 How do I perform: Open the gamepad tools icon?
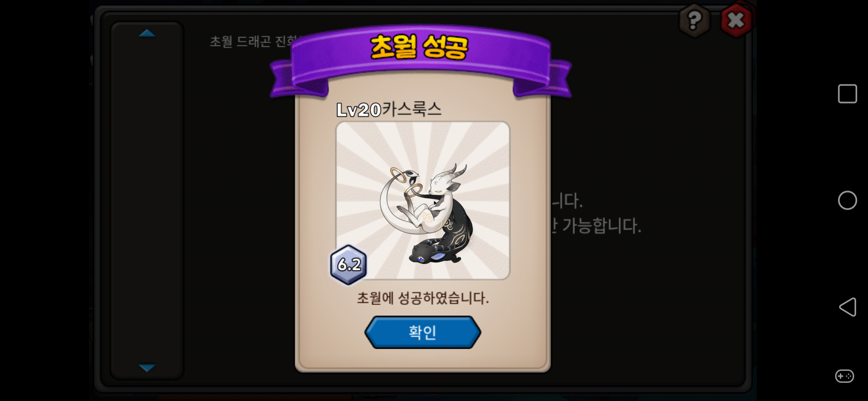coord(845,376)
